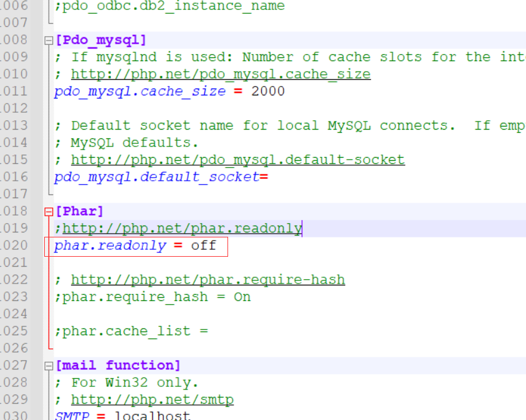
Task: Collapse the [mail function] fold marker
Action: 49,366
